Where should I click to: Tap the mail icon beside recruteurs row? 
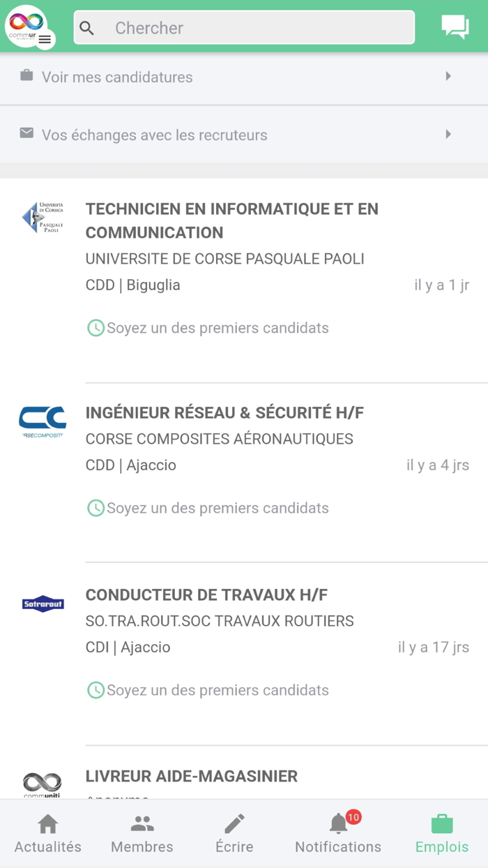(26, 135)
